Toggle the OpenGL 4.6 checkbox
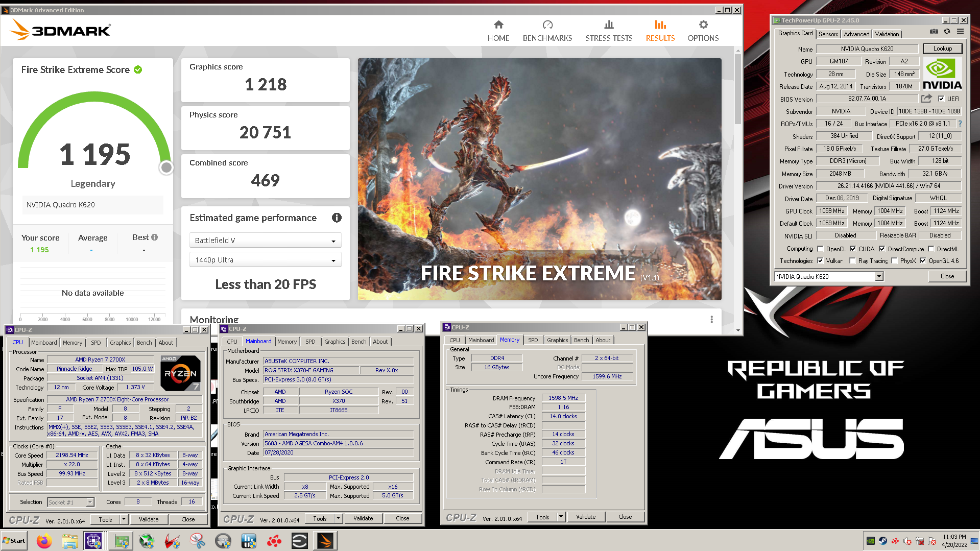 [x=923, y=261]
